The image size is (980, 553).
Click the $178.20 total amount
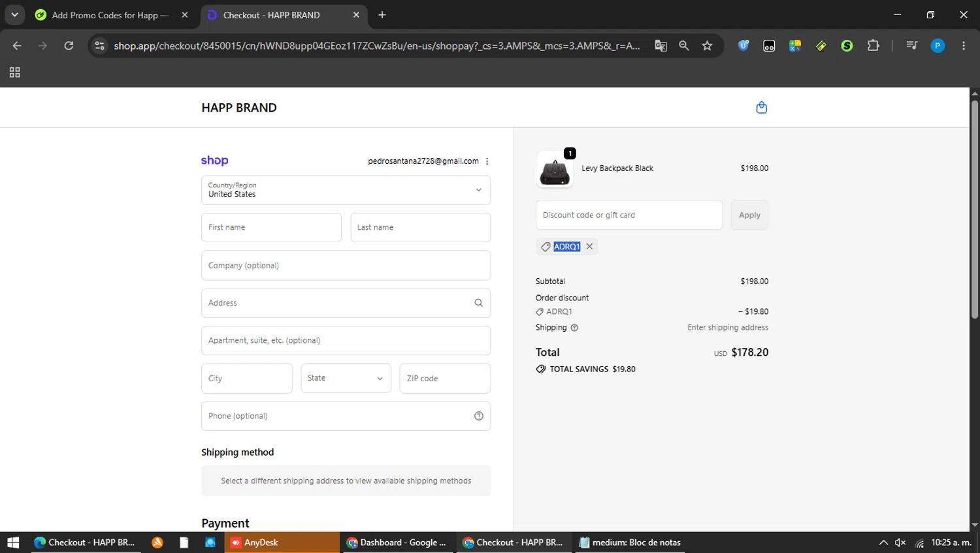click(x=750, y=353)
